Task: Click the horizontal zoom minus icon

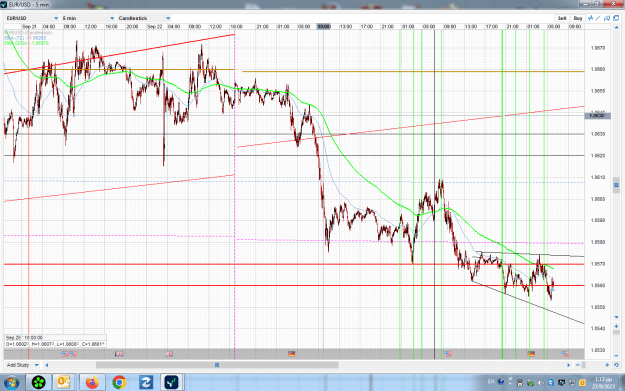Action: [x=578, y=365]
